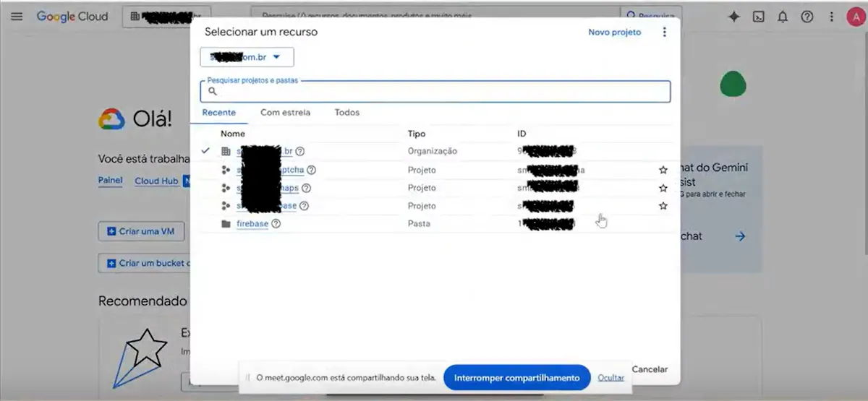Image resolution: width=868 pixels, height=401 pixels.
Task: Click the page's vertical scrollbar on the right
Action: [865, 145]
